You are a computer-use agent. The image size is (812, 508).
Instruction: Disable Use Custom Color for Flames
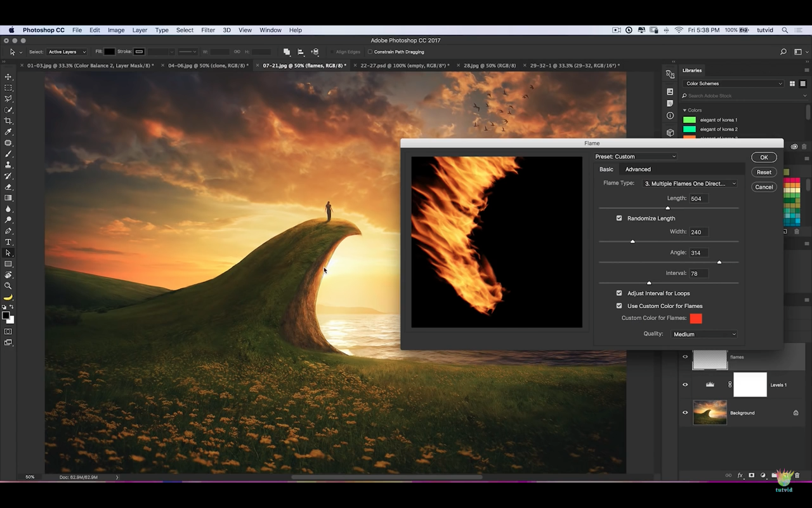pos(619,306)
